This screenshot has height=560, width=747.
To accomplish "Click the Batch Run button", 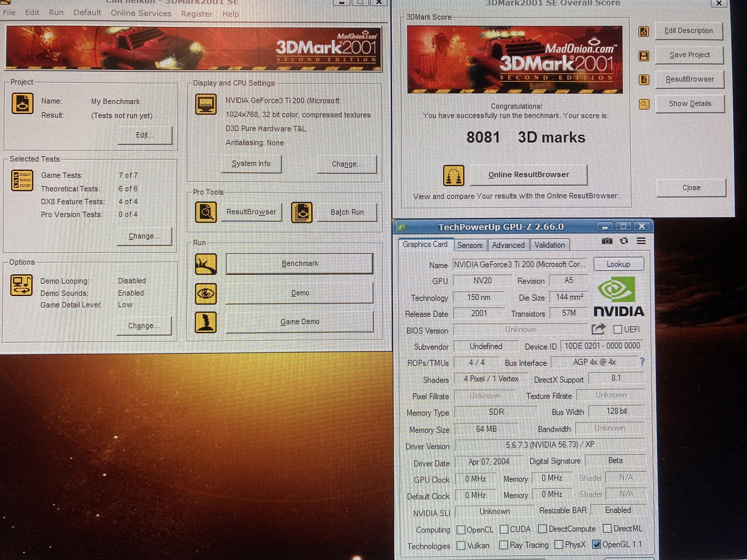I will click(x=347, y=212).
